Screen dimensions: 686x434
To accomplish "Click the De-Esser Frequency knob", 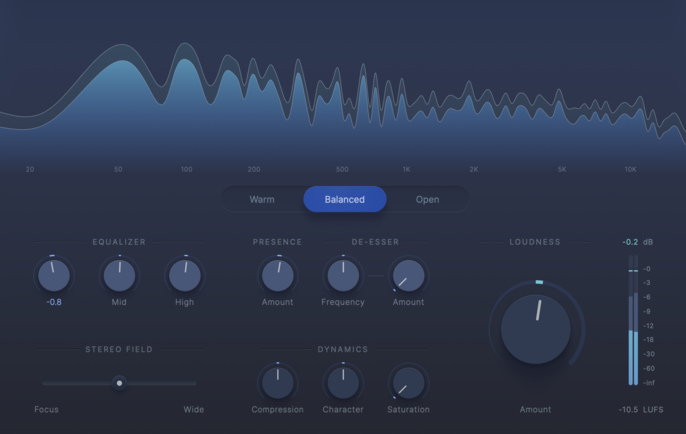I will [x=343, y=276].
